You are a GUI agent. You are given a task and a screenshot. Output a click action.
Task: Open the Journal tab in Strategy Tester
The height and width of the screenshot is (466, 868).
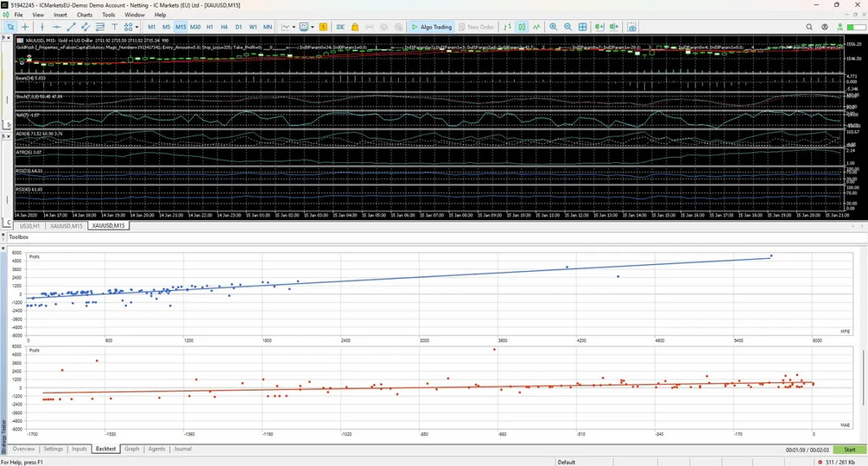pos(183,449)
